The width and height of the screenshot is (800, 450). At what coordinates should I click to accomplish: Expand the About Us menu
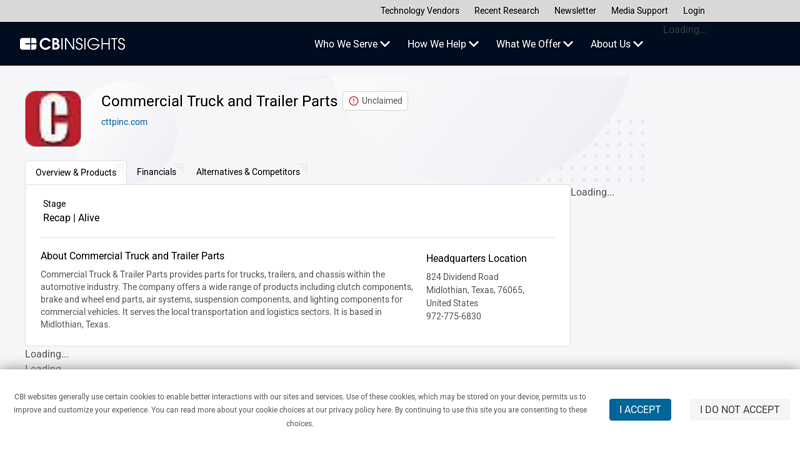616,44
